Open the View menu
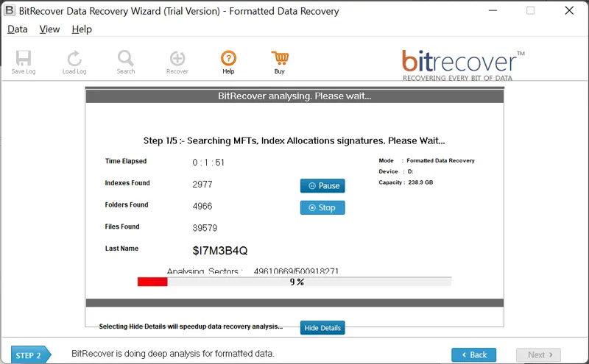This screenshot has height=364, width=589. tap(49, 29)
